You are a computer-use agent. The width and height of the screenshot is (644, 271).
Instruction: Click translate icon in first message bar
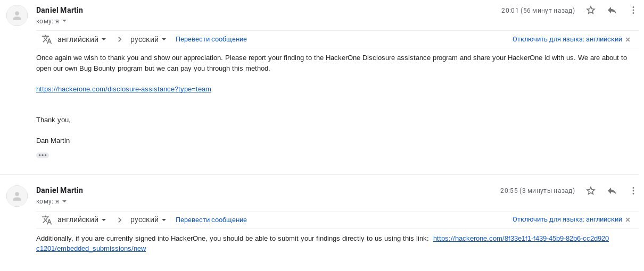pyautogui.click(x=47, y=39)
